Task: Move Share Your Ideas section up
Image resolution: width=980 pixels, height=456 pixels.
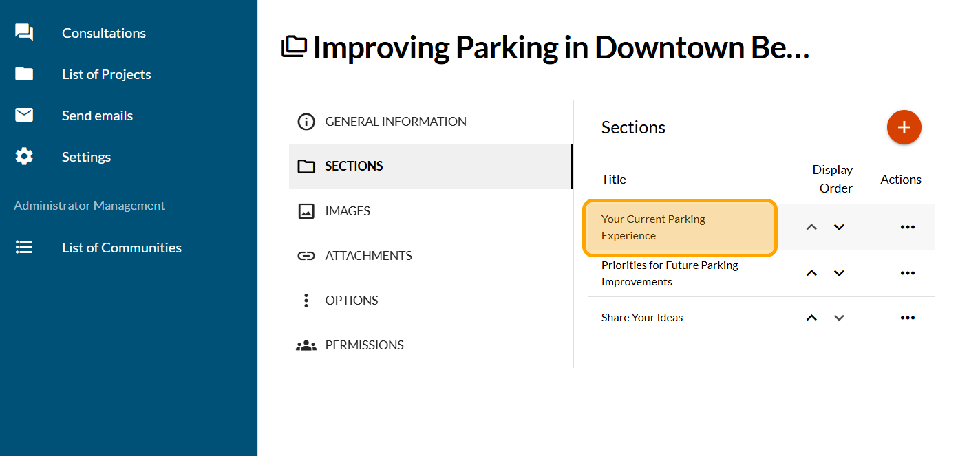Action: pos(811,318)
